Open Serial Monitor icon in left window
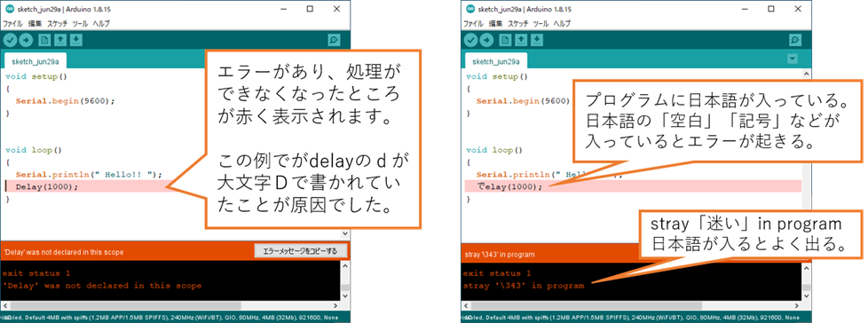Viewport: 868px width, 323px height. tap(334, 40)
